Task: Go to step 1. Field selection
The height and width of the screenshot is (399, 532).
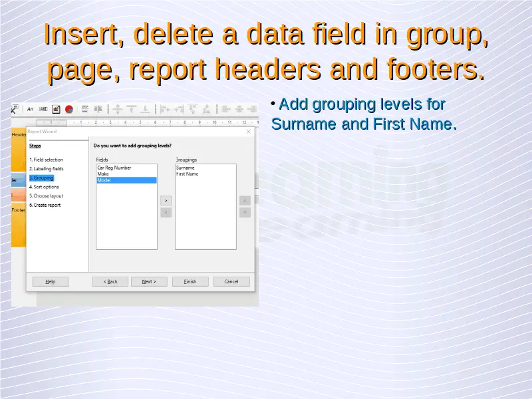Action: pyautogui.click(x=46, y=160)
